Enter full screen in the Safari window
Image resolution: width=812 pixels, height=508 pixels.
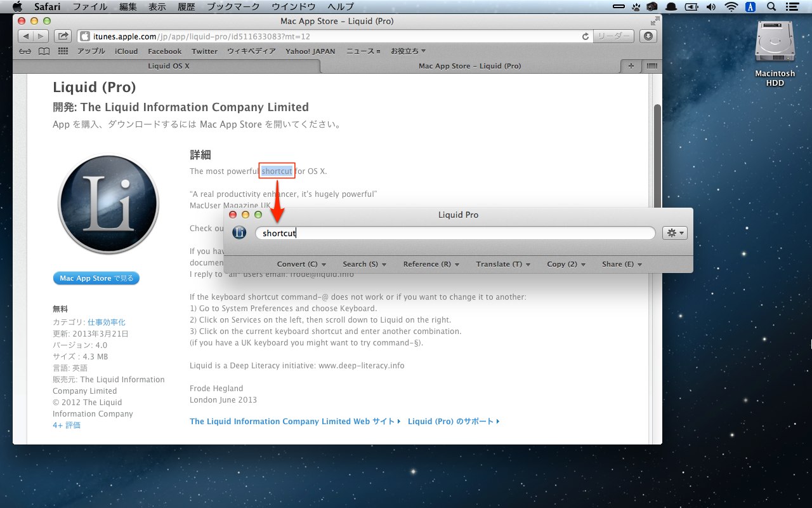pyautogui.click(x=654, y=21)
